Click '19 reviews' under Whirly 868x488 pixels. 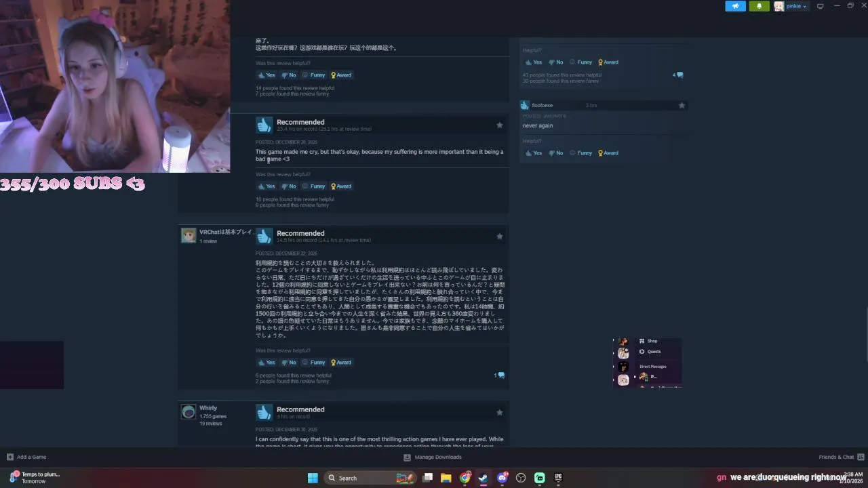[210, 424]
